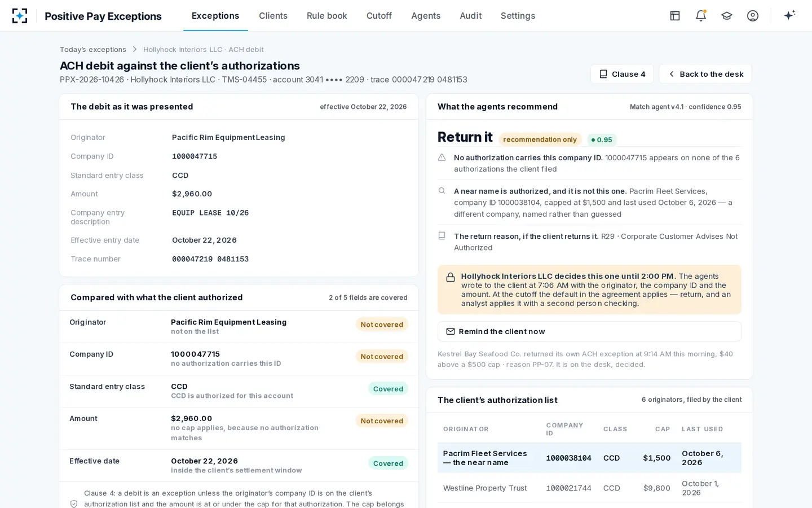812x508 pixels.
Task: Click the Not covered badge for Company ID
Action: [x=382, y=357]
